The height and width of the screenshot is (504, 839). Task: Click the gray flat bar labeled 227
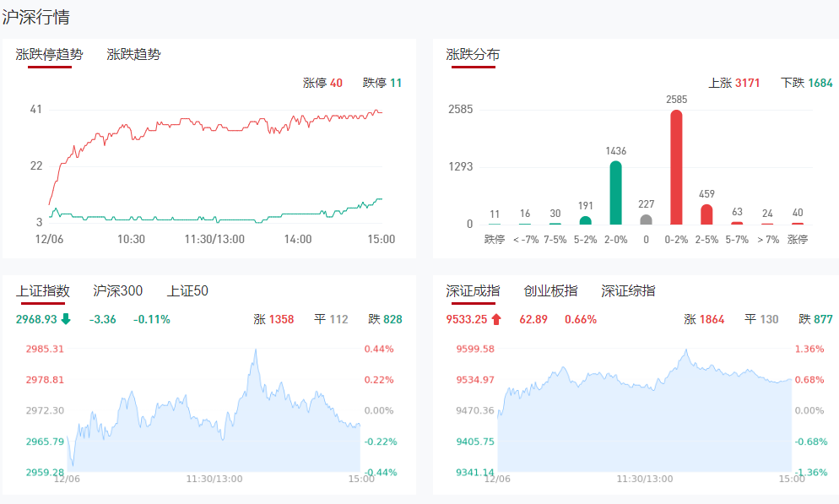(646, 219)
